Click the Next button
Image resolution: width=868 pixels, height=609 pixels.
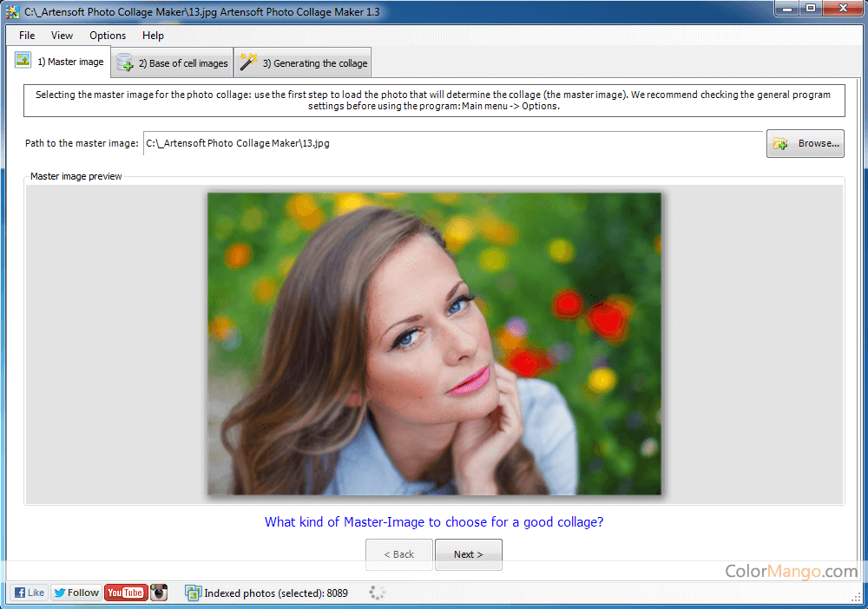468,554
